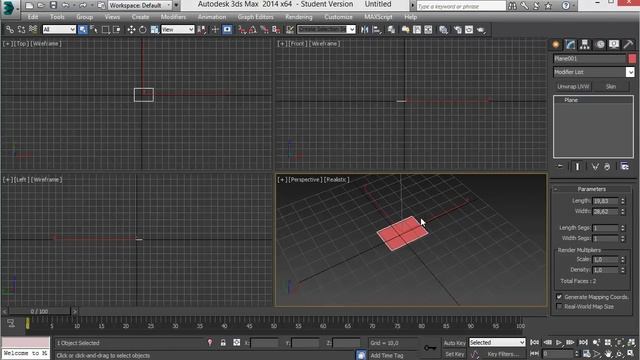Open the Render Setup icon
Image resolution: width=640 pixels, height=360 pixels.
458,29
